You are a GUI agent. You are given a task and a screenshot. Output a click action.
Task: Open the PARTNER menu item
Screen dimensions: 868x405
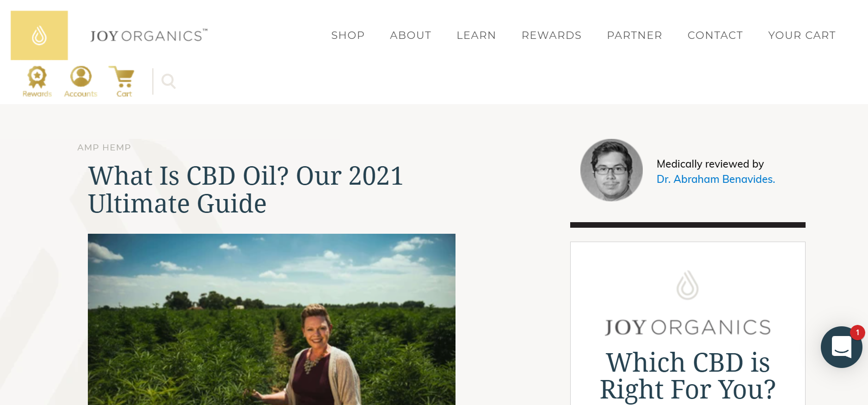(x=634, y=35)
